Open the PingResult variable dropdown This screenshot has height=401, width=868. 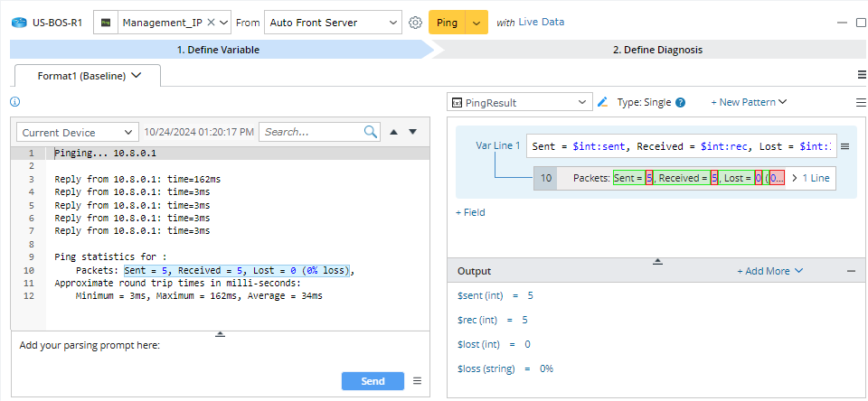click(520, 103)
